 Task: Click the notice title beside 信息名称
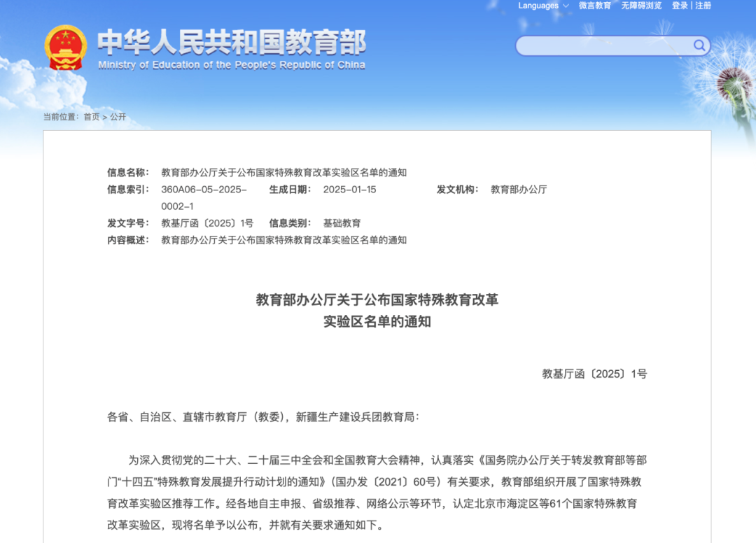click(283, 173)
